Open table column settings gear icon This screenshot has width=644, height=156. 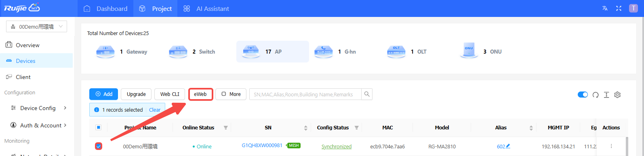[x=617, y=95]
